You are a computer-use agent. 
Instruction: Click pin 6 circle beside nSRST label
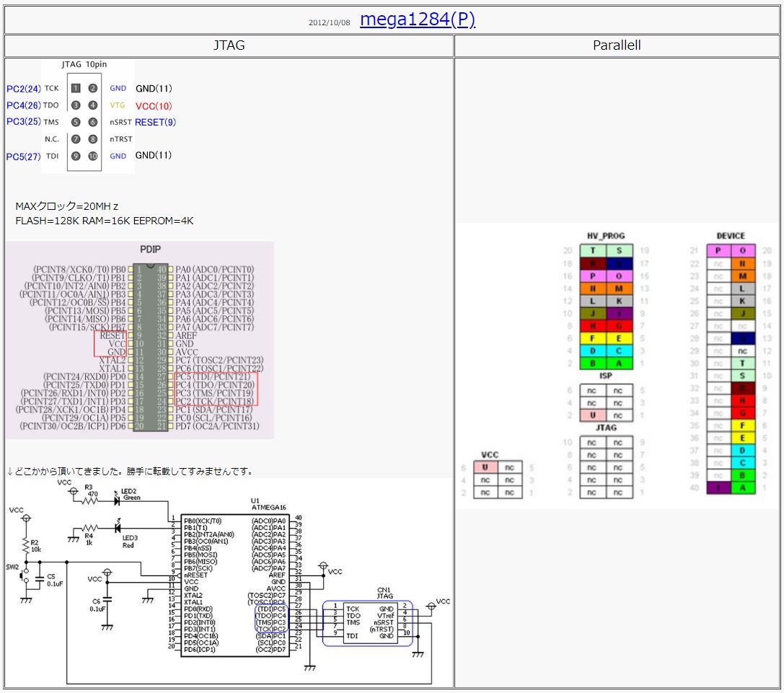pyautogui.click(x=93, y=123)
